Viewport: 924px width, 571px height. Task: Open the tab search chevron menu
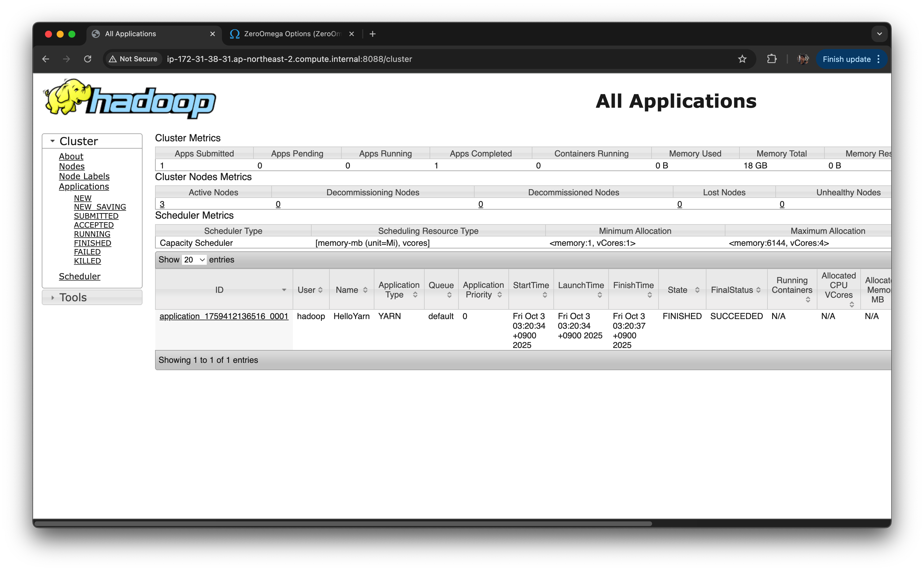tap(879, 34)
